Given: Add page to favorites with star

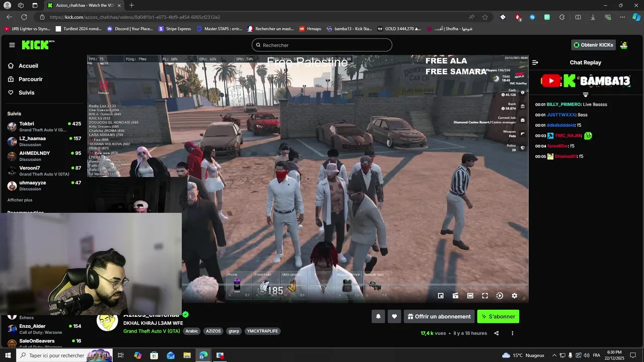Looking at the screenshot, I should [x=485, y=17].
